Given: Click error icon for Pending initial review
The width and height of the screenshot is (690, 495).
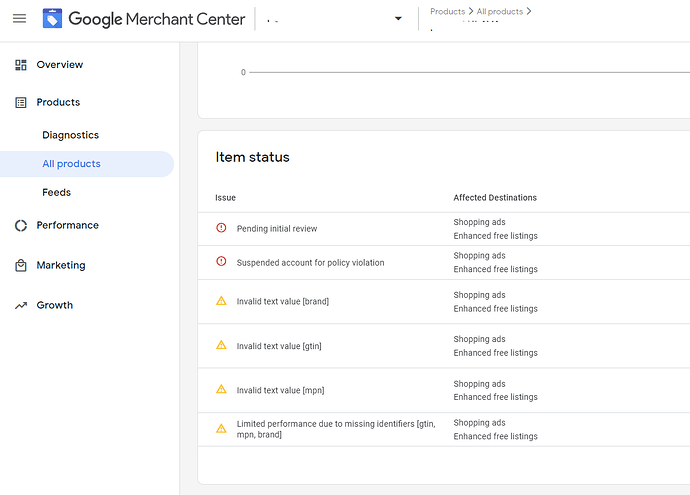Looking at the screenshot, I should click(x=221, y=228).
